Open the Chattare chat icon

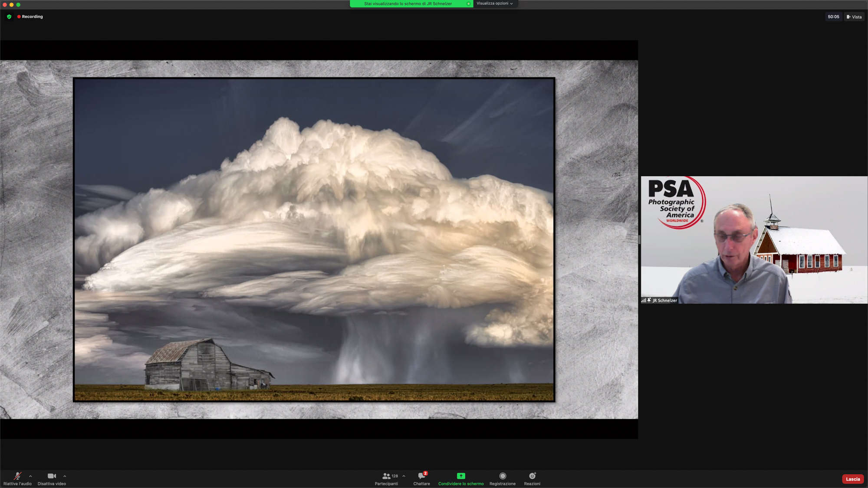pyautogui.click(x=421, y=476)
